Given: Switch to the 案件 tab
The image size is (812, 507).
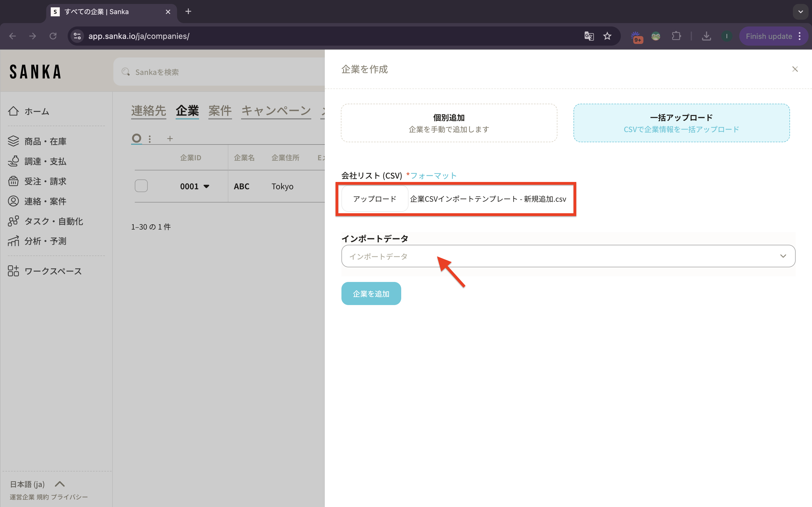Looking at the screenshot, I should click(220, 110).
